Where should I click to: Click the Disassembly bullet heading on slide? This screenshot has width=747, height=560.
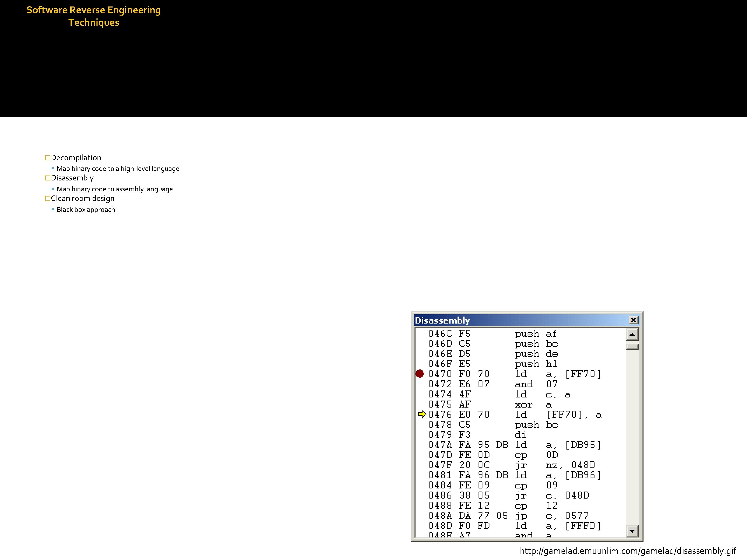pos(72,178)
